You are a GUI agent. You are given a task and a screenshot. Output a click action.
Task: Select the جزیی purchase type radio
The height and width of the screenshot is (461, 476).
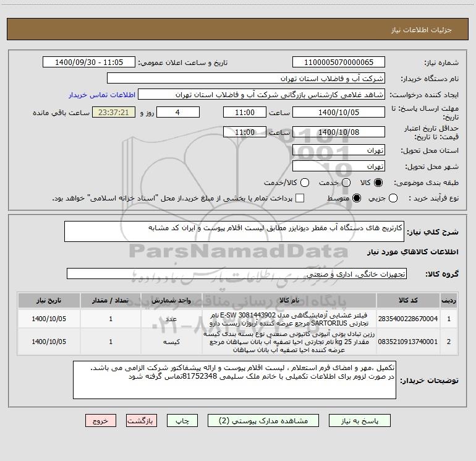[x=393, y=198]
